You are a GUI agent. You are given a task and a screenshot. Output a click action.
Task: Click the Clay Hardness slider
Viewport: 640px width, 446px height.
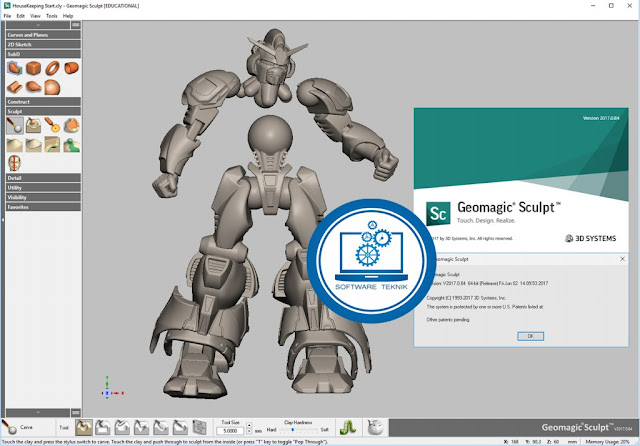[299, 430]
